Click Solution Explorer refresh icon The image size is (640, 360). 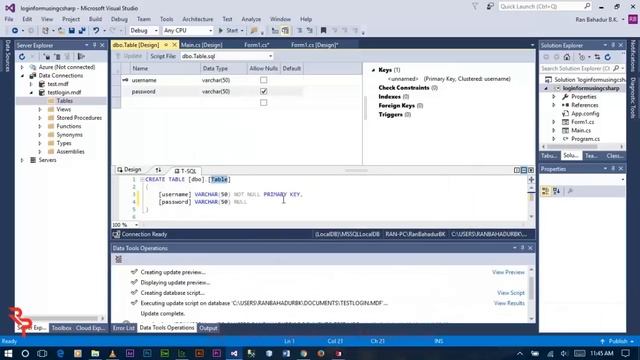click(x=608, y=57)
